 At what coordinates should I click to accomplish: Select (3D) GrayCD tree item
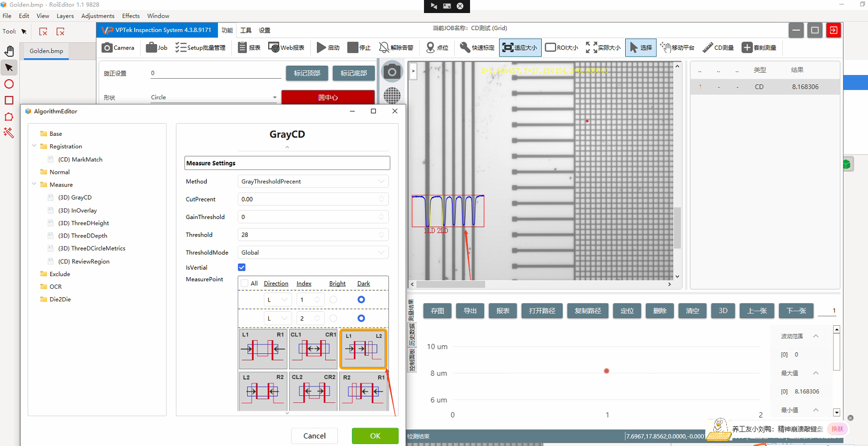coord(75,197)
